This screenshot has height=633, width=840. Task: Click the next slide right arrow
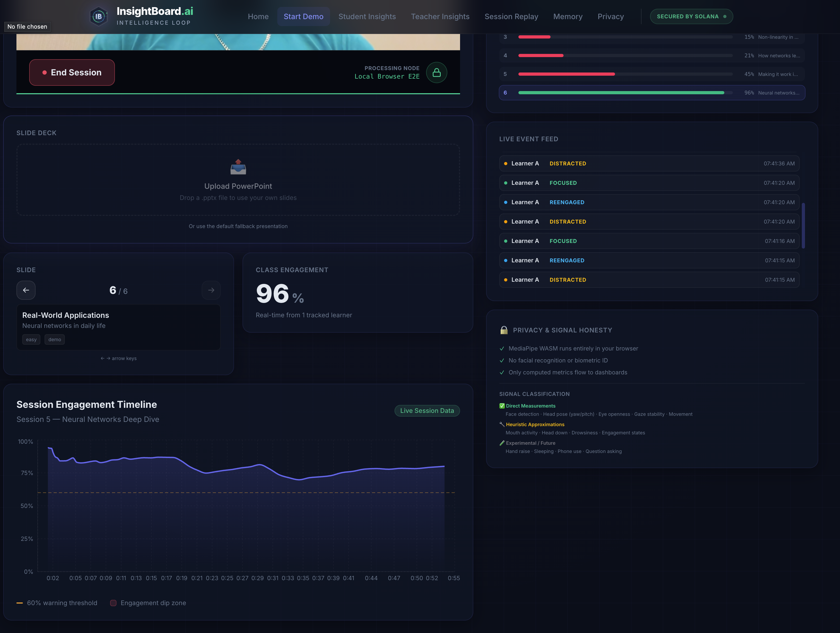point(211,290)
